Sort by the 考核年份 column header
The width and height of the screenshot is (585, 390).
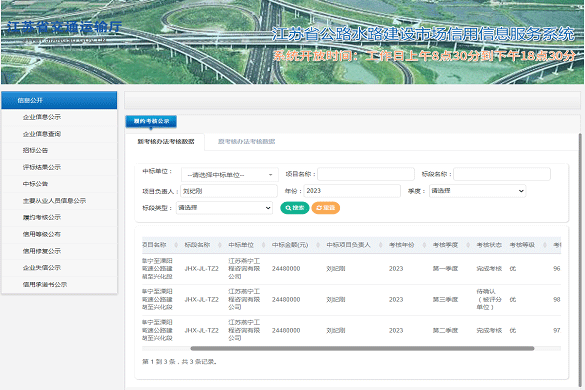click(401, 245)
